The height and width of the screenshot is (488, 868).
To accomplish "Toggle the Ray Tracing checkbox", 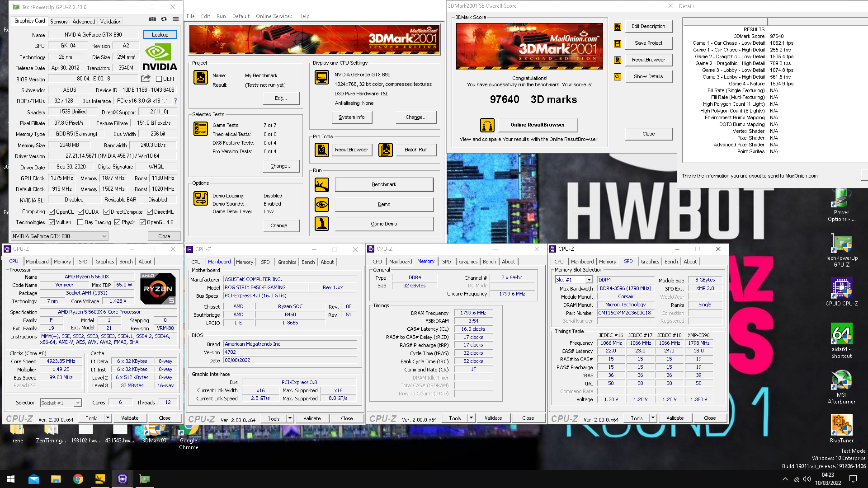I will tap(80, 222).
